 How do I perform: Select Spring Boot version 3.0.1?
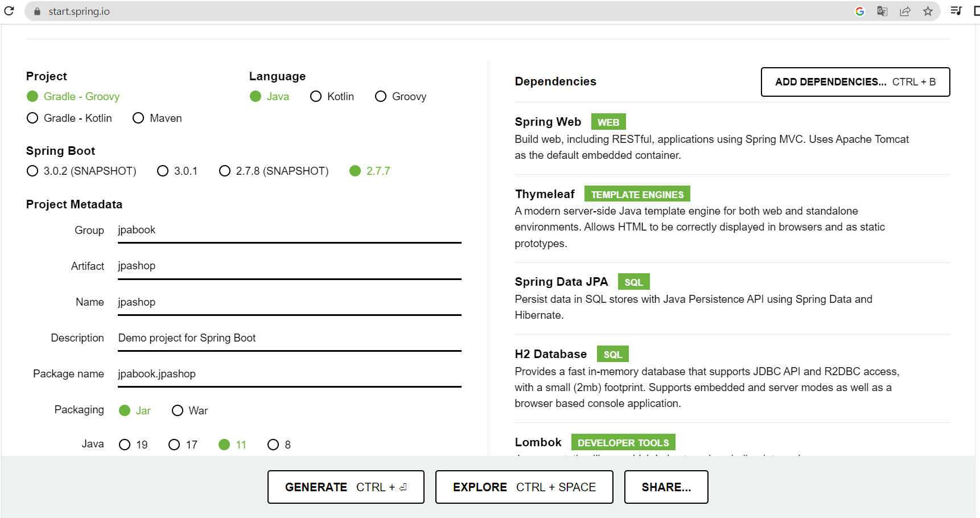[x=178, y=171]
